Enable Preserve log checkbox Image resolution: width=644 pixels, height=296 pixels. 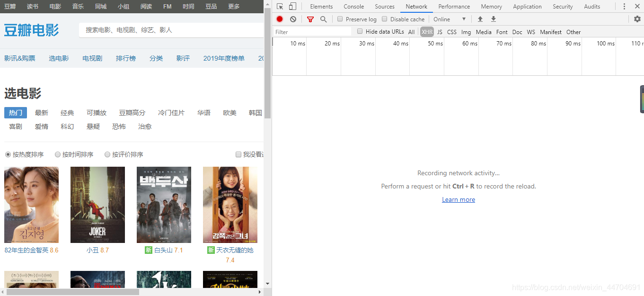[x=340, y=19]
